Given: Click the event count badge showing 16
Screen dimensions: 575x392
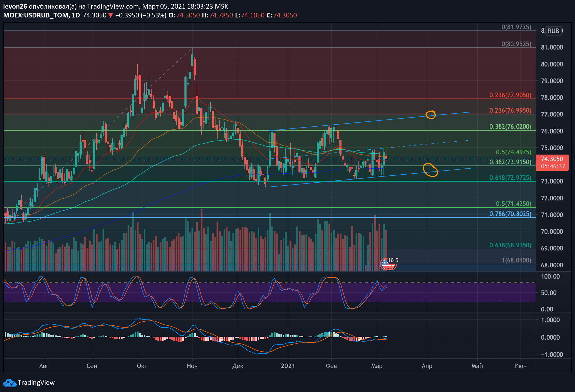Looking at the screenshot, I should pos(391,260).
